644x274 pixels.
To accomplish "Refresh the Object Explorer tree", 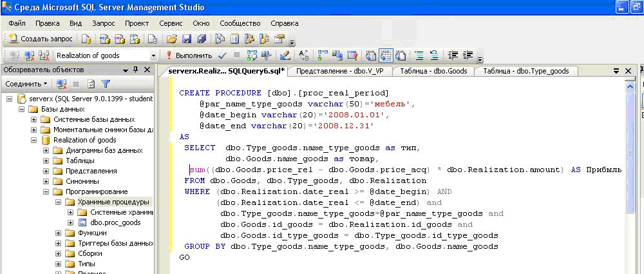I will click(91, 84).
